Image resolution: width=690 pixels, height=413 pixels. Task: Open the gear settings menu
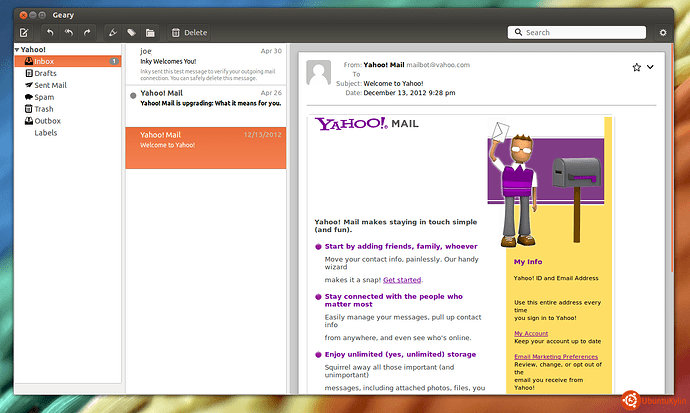coord(662,33)
